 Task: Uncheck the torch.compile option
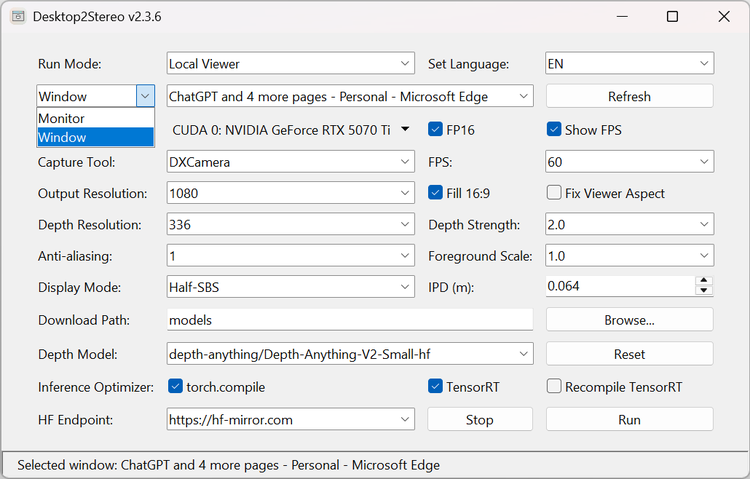click(176, 387)
